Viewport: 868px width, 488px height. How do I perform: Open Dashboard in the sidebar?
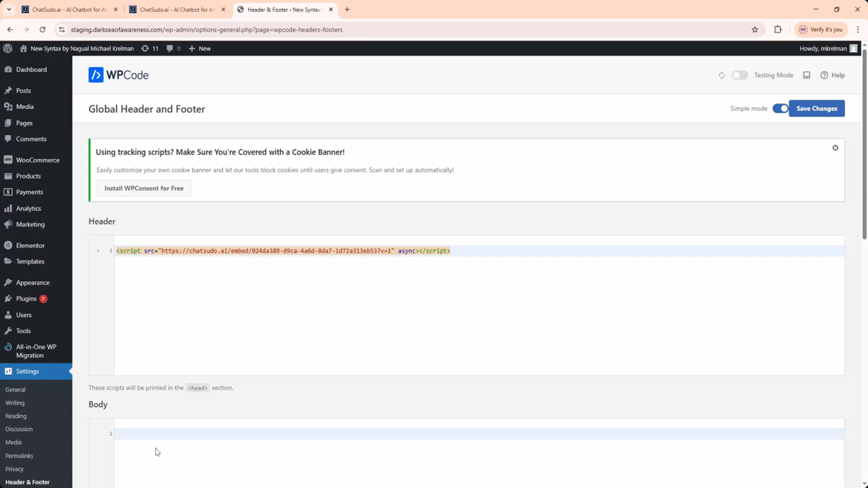click(31, 69)
